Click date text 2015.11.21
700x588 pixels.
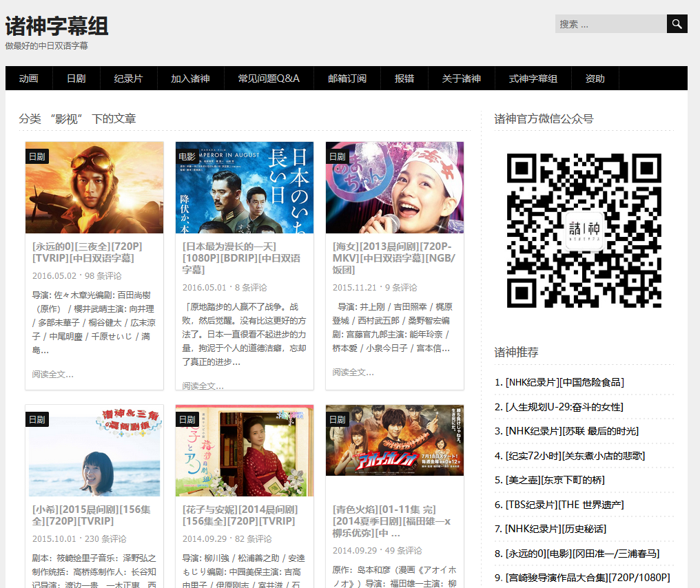354,287
